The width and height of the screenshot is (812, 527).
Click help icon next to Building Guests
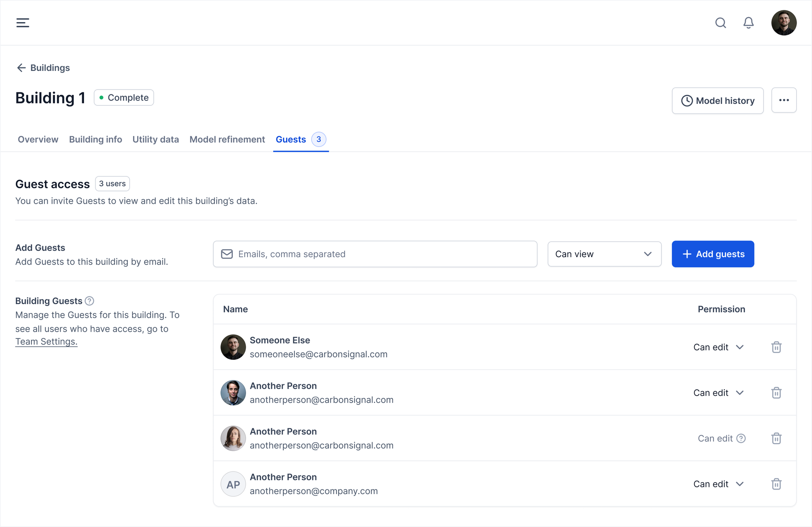[x=90, y=301]
